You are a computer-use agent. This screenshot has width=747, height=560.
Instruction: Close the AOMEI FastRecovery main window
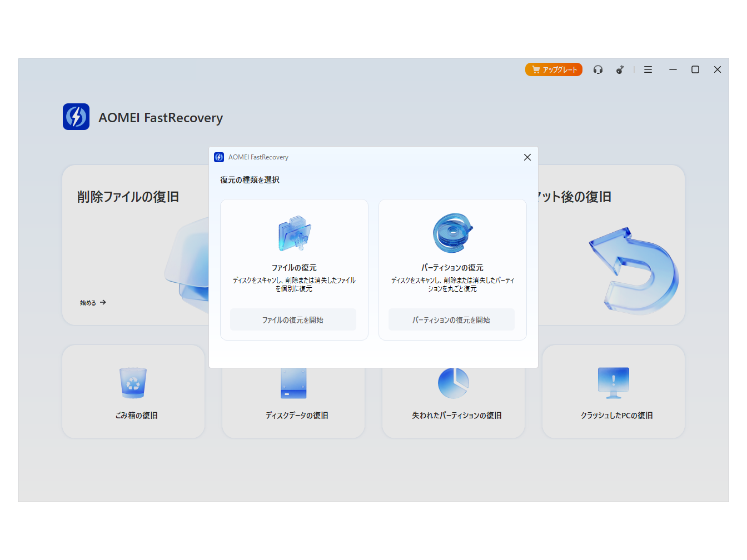coord(718,69)
